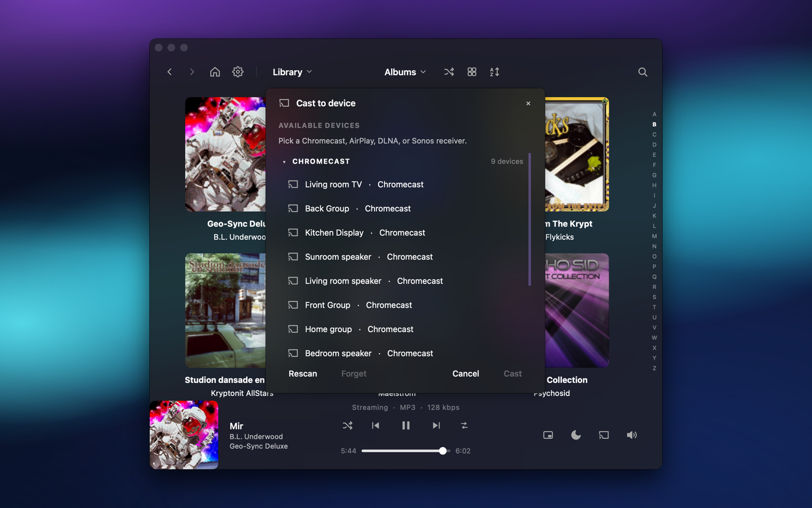This screenshot has height=508, width=812.
Task: Click the playback progress slider
Action: click(x=406, y=451)
